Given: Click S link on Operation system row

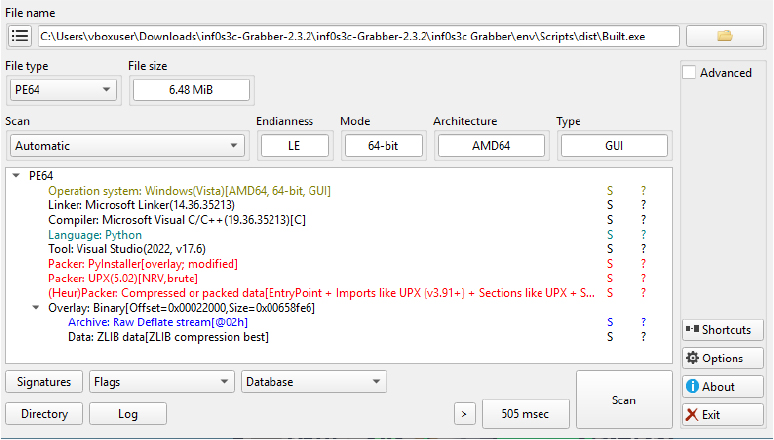Looking at the screenshot, I should (610, 191).
